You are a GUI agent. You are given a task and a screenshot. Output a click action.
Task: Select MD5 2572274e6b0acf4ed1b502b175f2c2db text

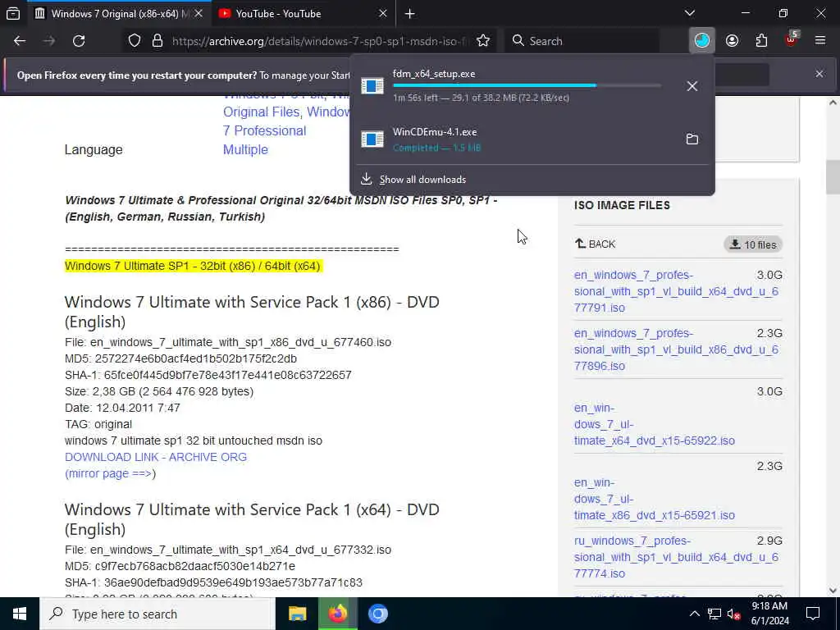(x=180, y=358)
